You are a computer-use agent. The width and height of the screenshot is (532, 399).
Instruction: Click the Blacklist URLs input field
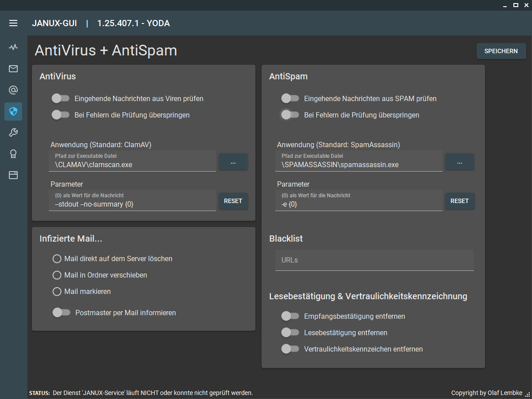[x=374, y=260]
